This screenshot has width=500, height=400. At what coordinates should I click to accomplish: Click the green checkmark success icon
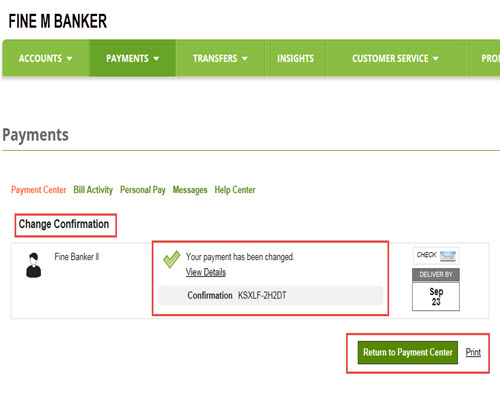click(x=172, y=259)
